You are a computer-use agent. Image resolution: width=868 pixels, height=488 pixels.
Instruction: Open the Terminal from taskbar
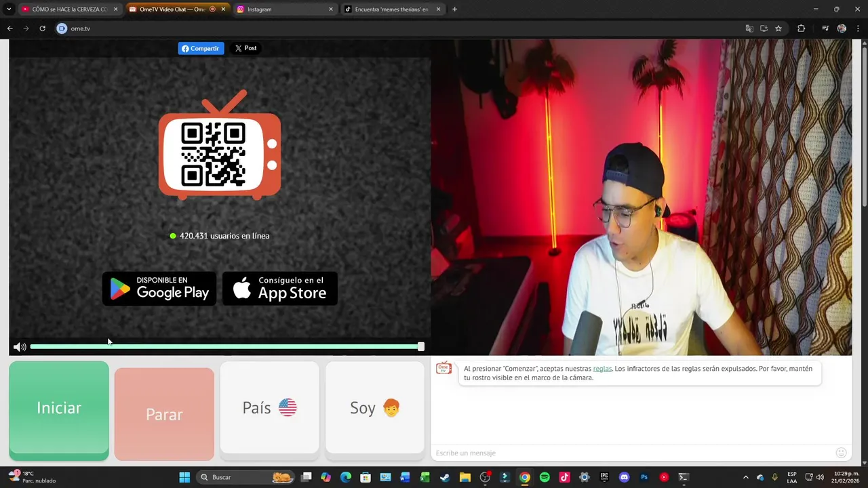[684, 477]
